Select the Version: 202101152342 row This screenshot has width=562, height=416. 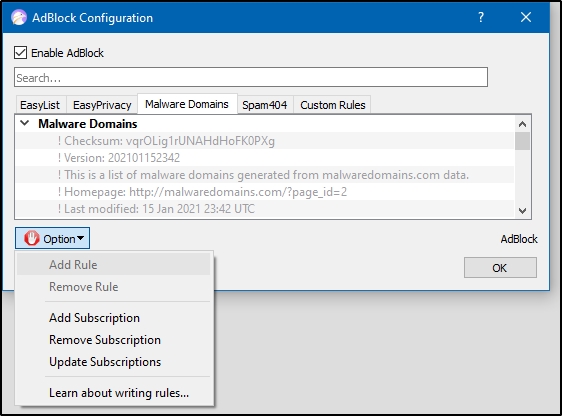pyautogui.click(x=265, y=158)
